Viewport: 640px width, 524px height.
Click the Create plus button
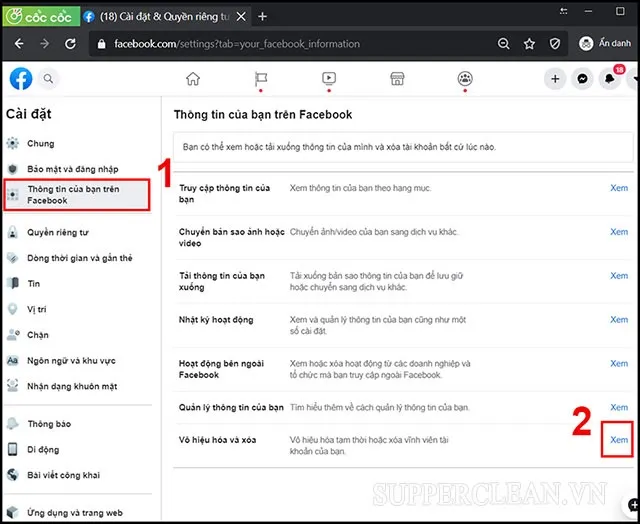(x=555, y=79)
